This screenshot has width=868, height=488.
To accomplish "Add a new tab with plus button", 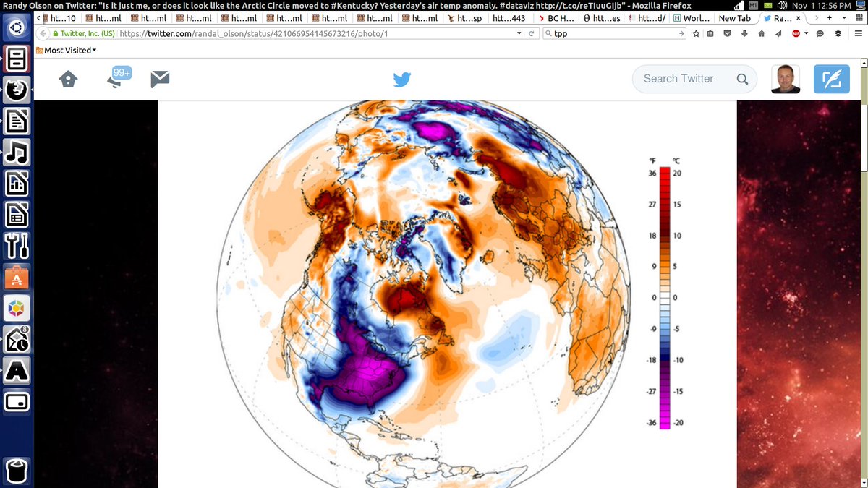I will tap(828, 18).
